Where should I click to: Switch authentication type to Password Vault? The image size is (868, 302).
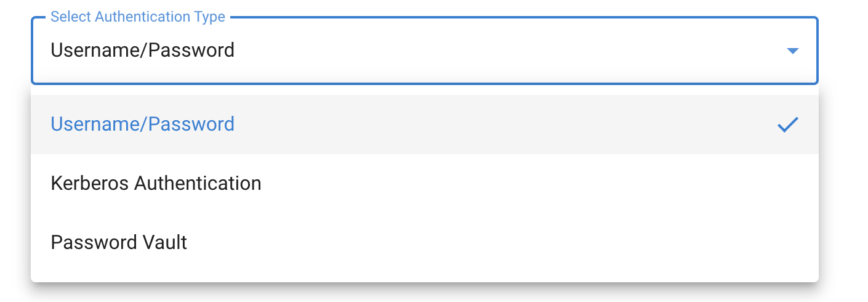point(119,243)
